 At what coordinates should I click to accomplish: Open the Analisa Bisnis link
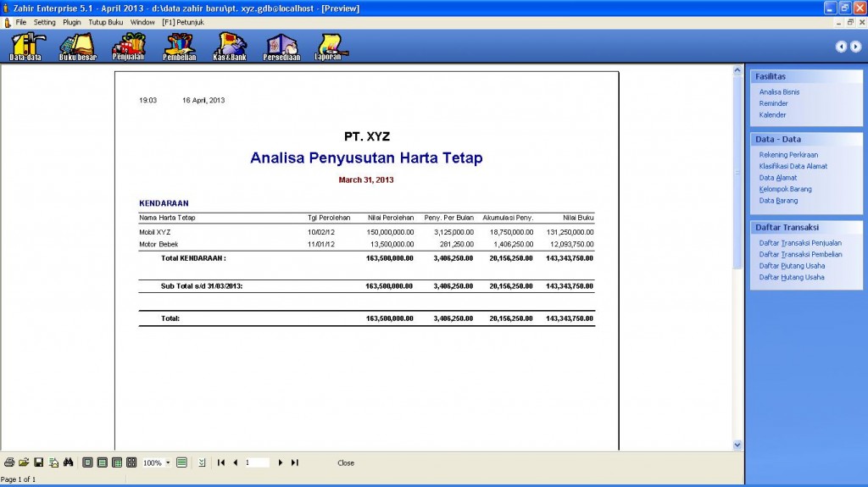pos(779,91)
